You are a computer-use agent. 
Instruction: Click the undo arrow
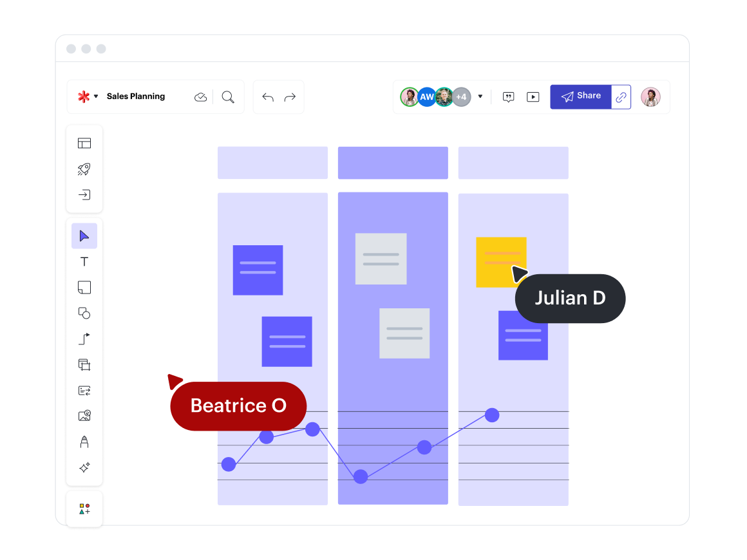pos(268,97)
